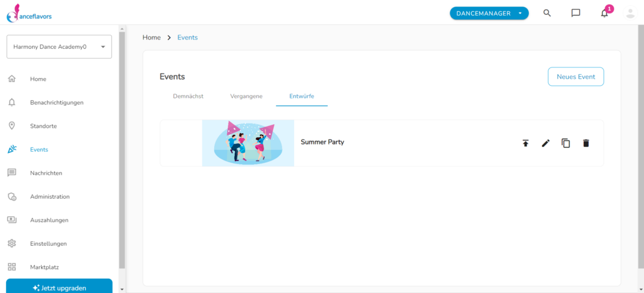Click the danceflavors logo
Viewport: 644px width, 293px height.
point(29,13)
